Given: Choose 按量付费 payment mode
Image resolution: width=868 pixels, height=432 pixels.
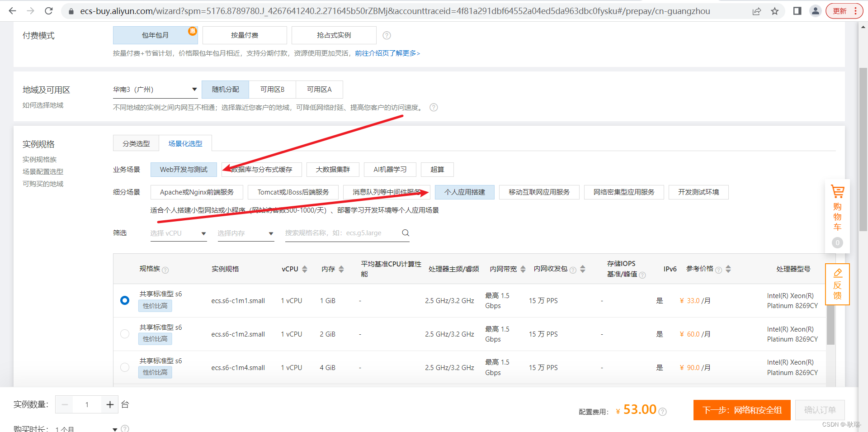Looking at the screenshot, I should [245, 35].
